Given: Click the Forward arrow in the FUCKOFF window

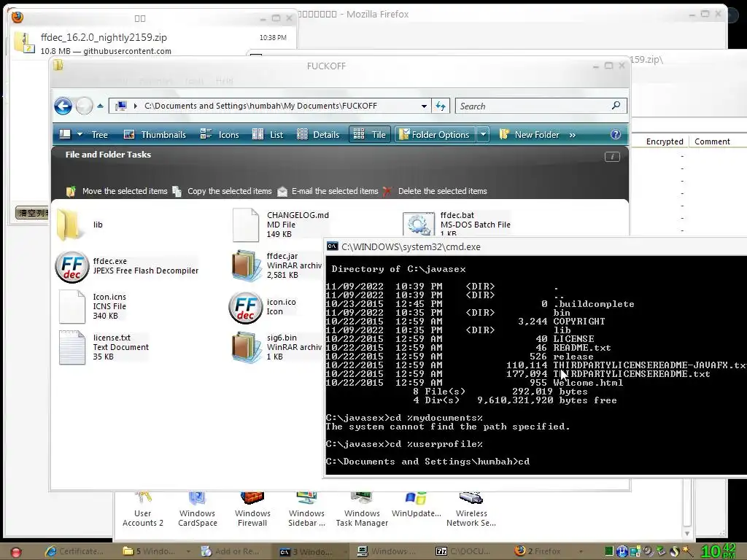Looking at the screenshot, I should [85, 106].
